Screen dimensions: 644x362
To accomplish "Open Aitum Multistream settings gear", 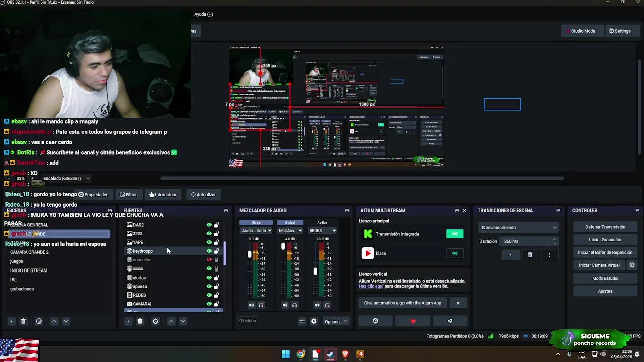I will pyautogui.click(x=375, y=321).
